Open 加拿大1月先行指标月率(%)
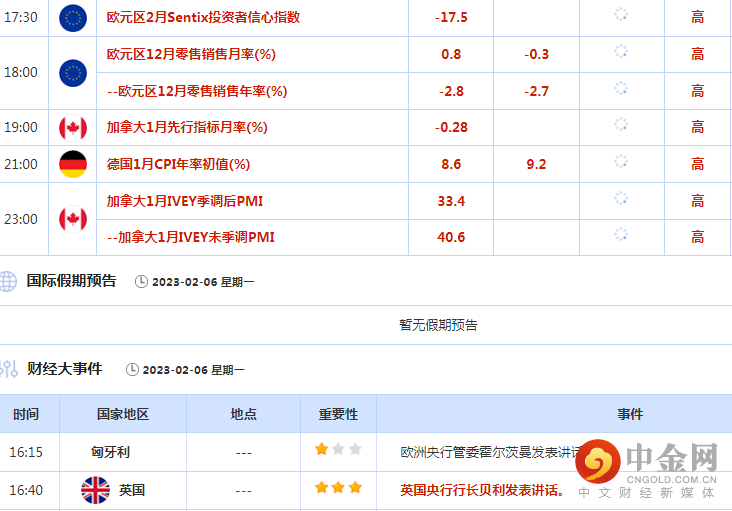 click(x=187, y=127)
